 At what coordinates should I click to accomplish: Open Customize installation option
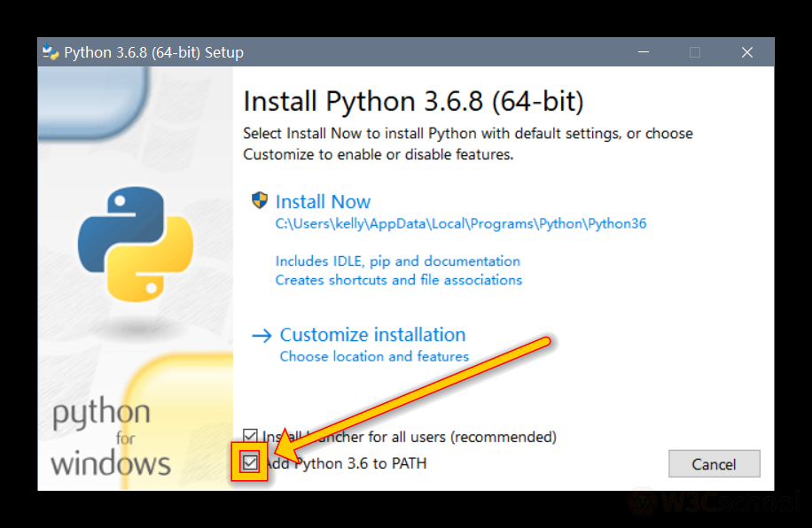(372, 334)
